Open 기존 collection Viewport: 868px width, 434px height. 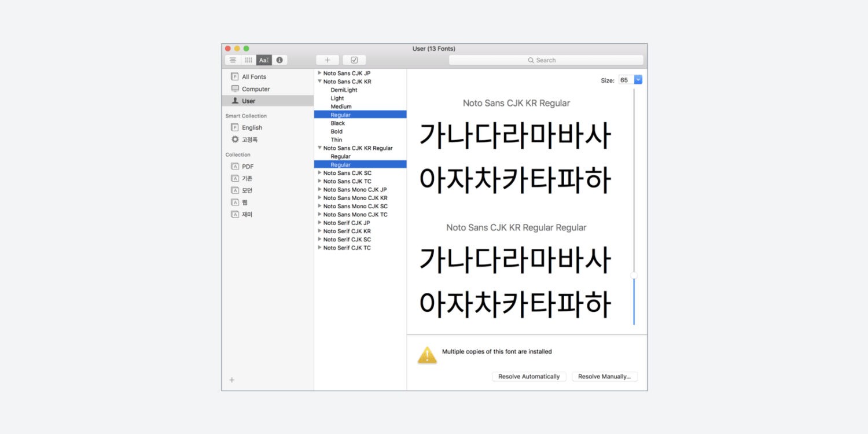click(x=268, y=178)
